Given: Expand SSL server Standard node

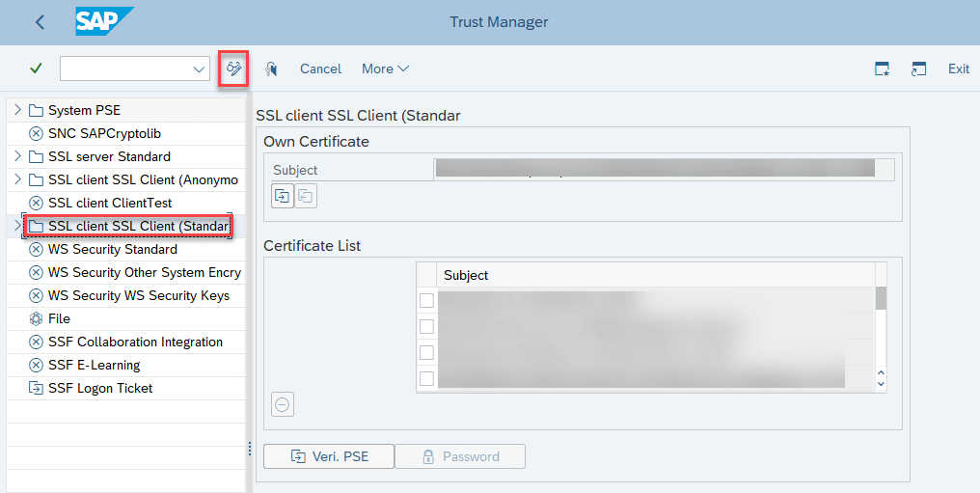Looking at the screenshot, I should coord(17,156).
